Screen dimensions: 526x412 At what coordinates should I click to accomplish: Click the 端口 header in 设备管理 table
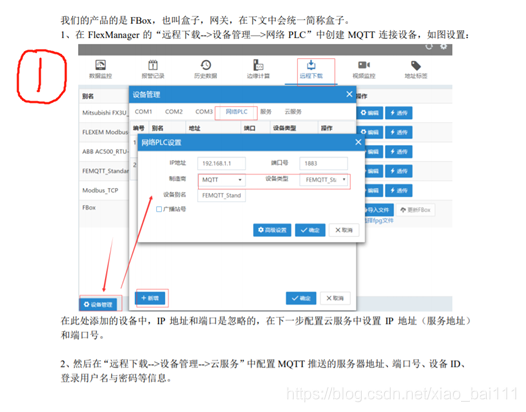point(249,128)
